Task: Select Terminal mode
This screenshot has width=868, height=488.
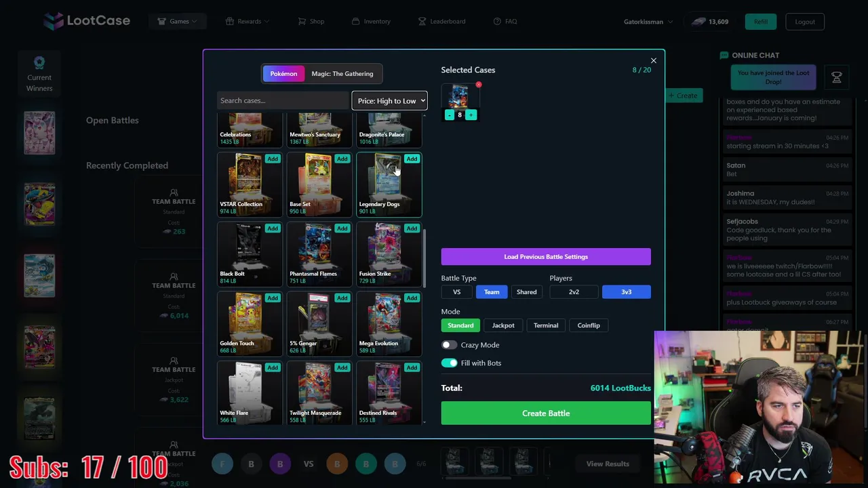Action: (x=546, y=325)
